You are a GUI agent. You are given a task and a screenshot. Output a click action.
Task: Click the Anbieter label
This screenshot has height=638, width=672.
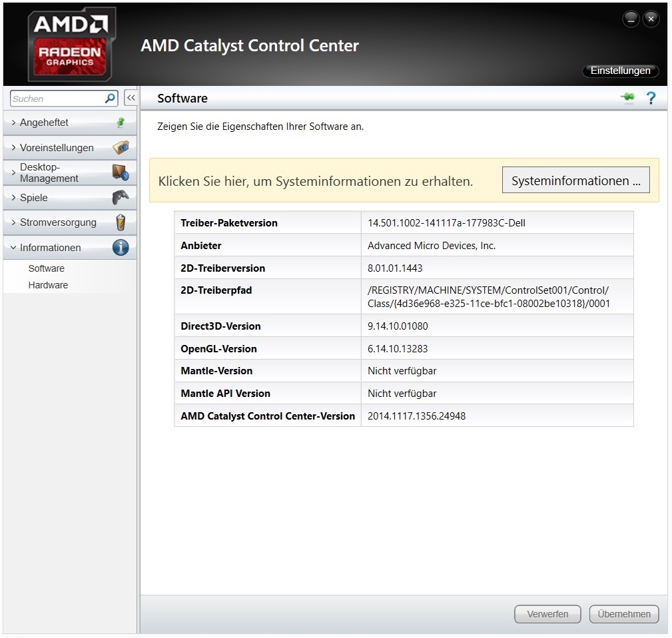coord(201,246)
